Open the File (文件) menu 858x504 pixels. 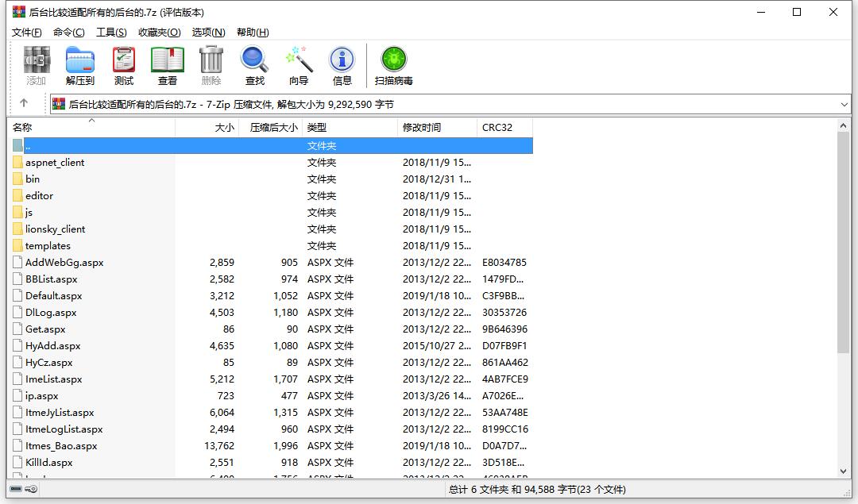click(26, 33)
